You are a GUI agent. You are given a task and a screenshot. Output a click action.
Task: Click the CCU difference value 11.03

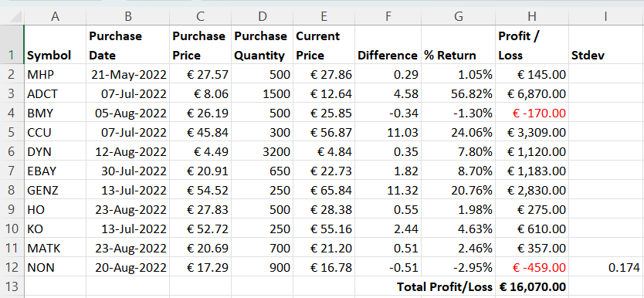(x=388, y=132)
